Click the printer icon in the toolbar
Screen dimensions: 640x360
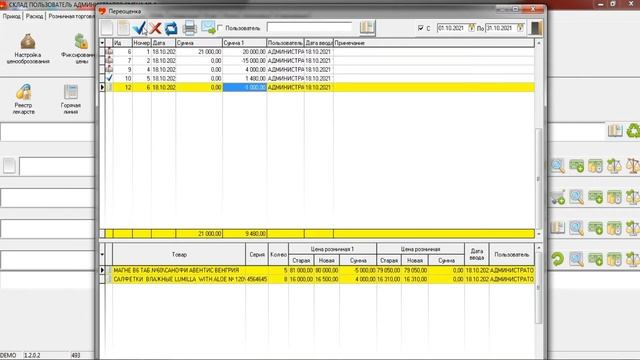pos(189,28)
